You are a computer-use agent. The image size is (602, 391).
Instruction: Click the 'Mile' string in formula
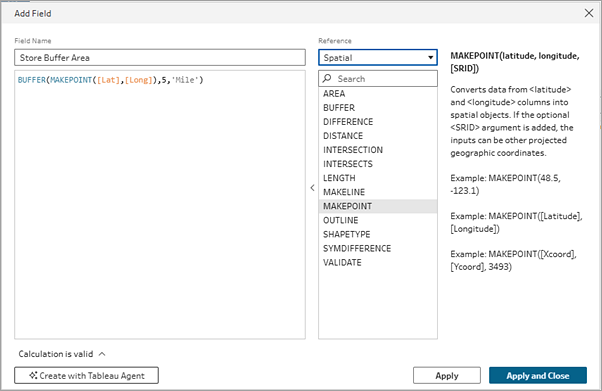click(x=185, y=80)
